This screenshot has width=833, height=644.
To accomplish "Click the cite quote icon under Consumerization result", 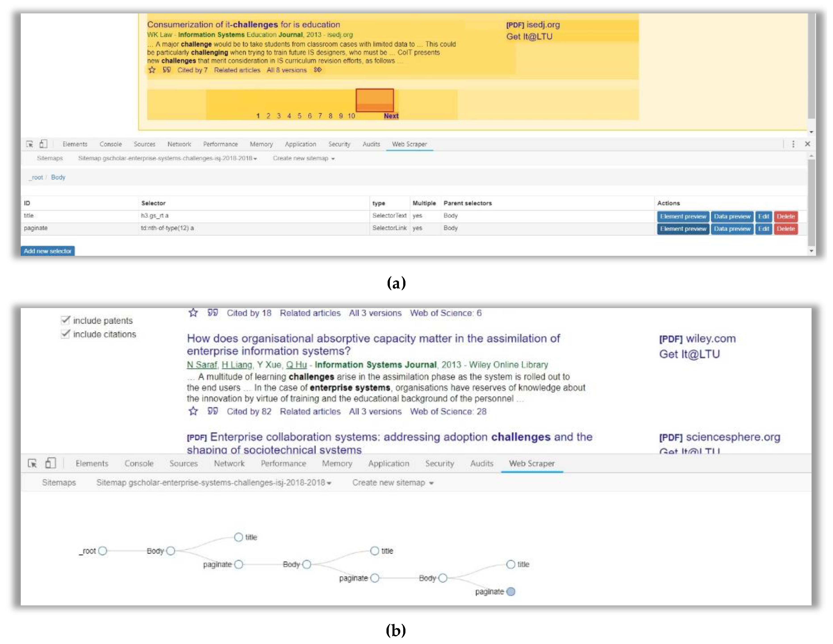I will [x=167, y=70].
